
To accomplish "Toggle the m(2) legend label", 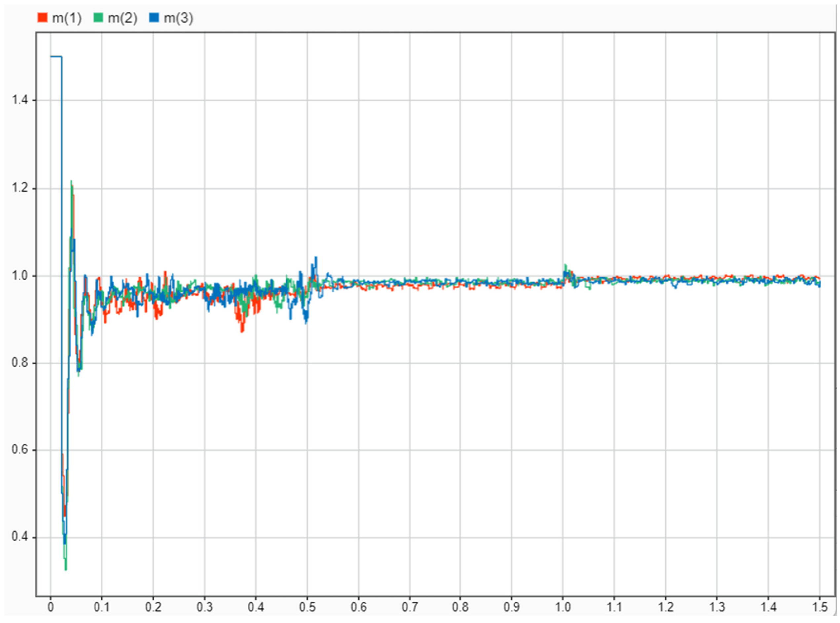I will click(x=123, y=18).
